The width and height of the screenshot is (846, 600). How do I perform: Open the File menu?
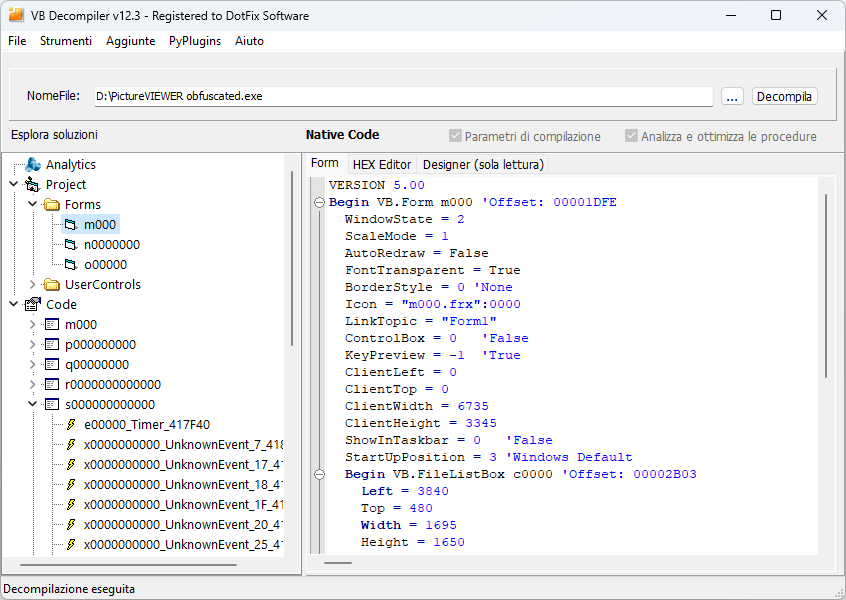[17, 41]
